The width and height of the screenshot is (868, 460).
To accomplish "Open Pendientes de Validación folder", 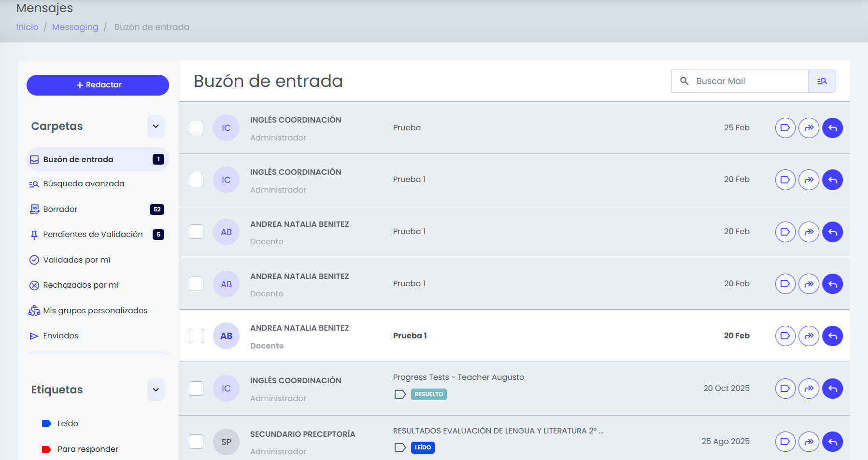I will [x=98, y=235].
